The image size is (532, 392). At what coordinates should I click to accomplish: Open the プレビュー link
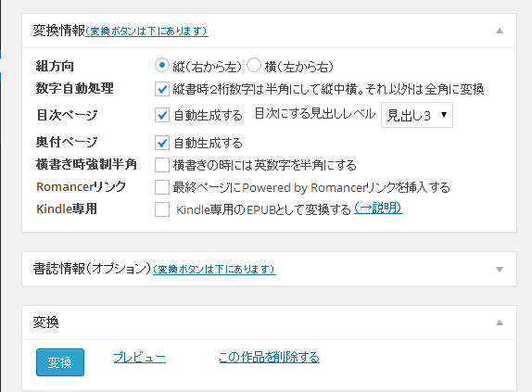tap(140, 357)
